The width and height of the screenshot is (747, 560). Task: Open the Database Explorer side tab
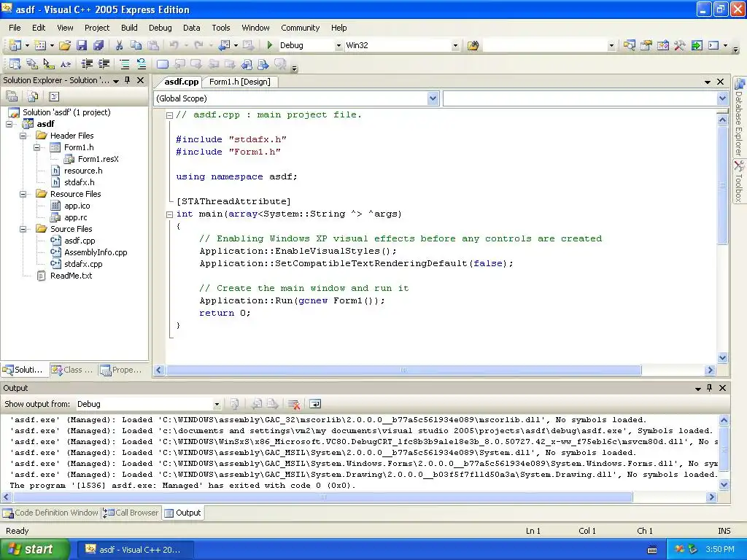pos(739,117)
